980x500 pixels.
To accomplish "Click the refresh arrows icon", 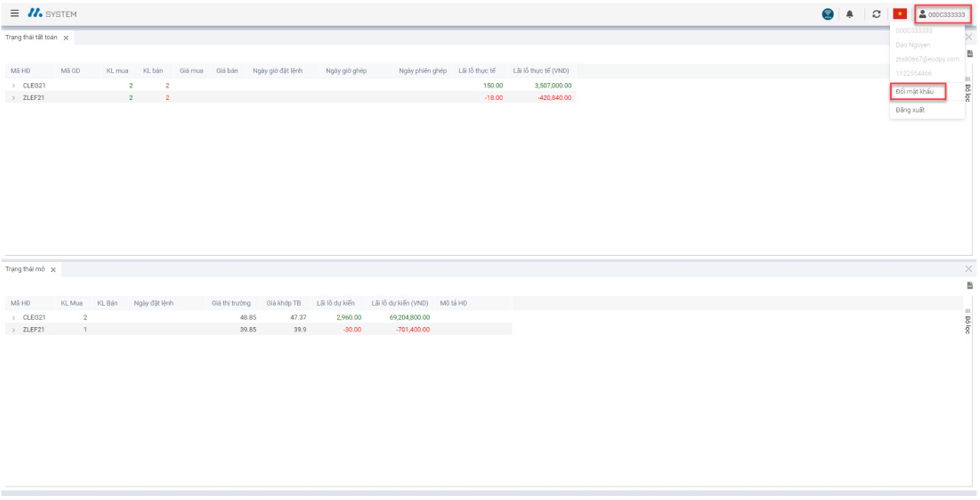I will (876, 14).
